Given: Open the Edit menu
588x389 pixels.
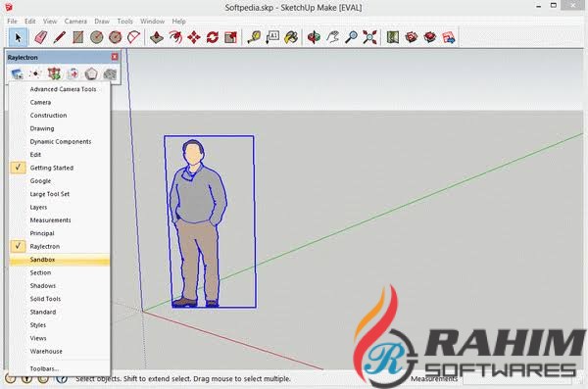Looking at the screenshot, I should click(30, 22).
